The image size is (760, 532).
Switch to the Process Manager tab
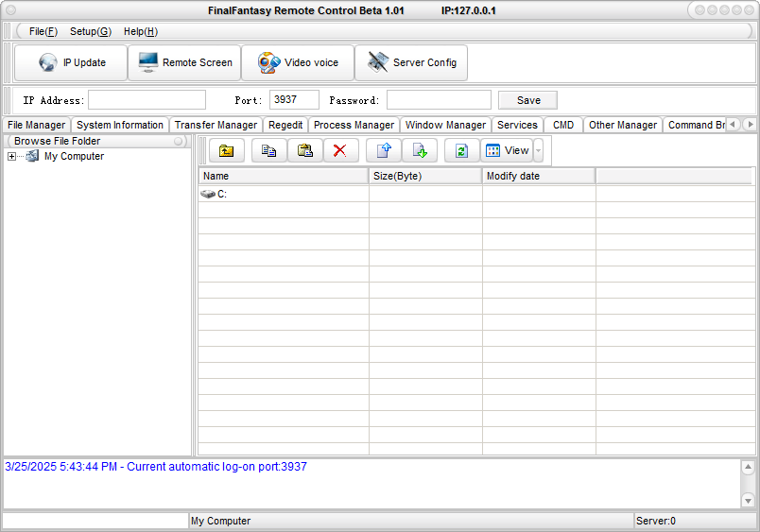pos(354,125)
